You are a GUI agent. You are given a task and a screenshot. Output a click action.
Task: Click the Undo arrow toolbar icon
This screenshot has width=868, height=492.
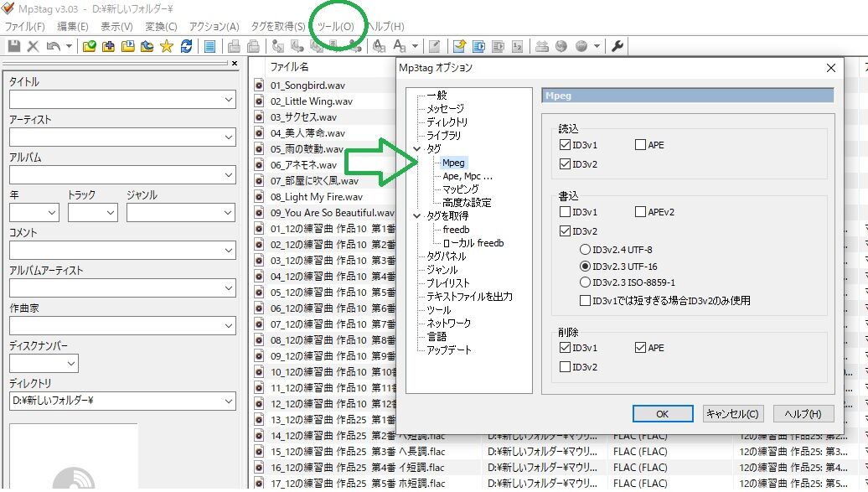(53, 47)
